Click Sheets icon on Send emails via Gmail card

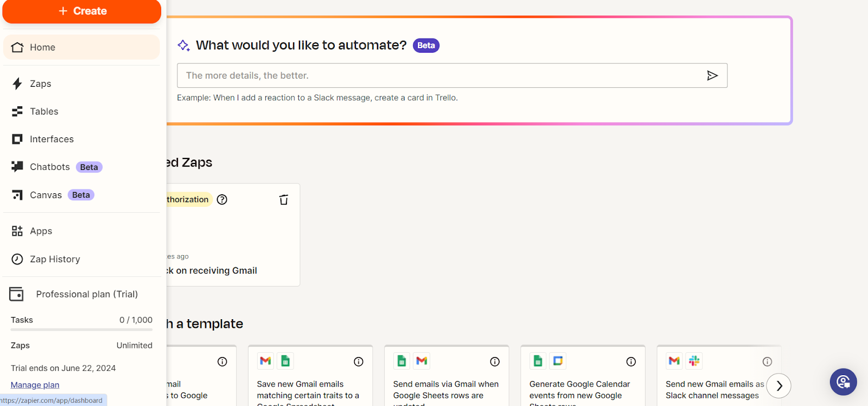coord(401,361)
